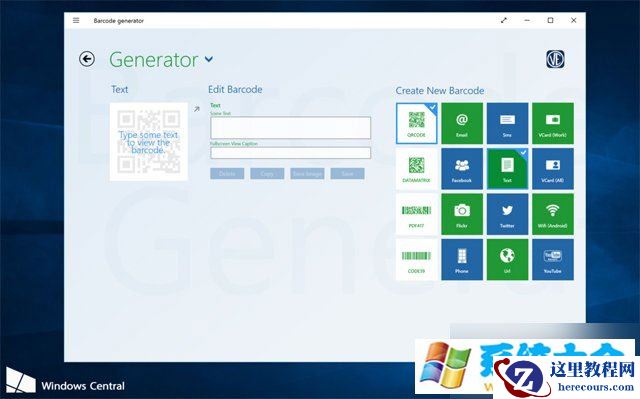Open the hamburger menu in title bar
Viewport: 640px width, 399px height.
click(76, 20)
